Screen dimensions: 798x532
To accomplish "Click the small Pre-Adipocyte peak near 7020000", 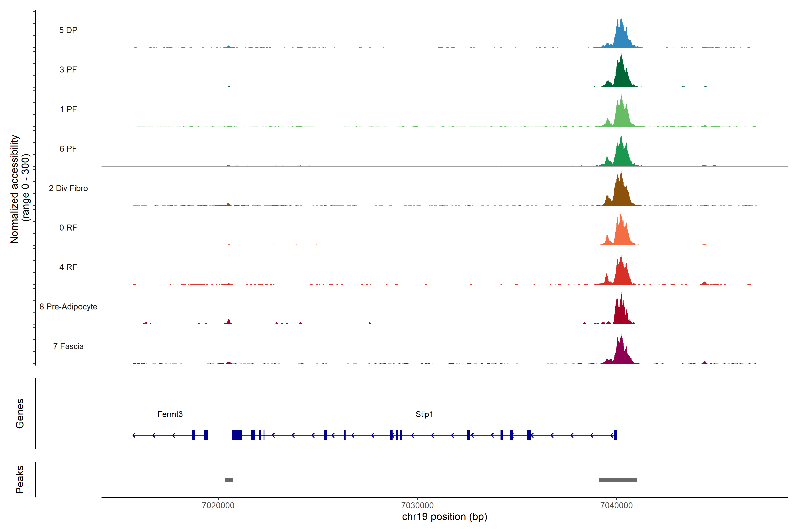I will [x=229, y=322].
